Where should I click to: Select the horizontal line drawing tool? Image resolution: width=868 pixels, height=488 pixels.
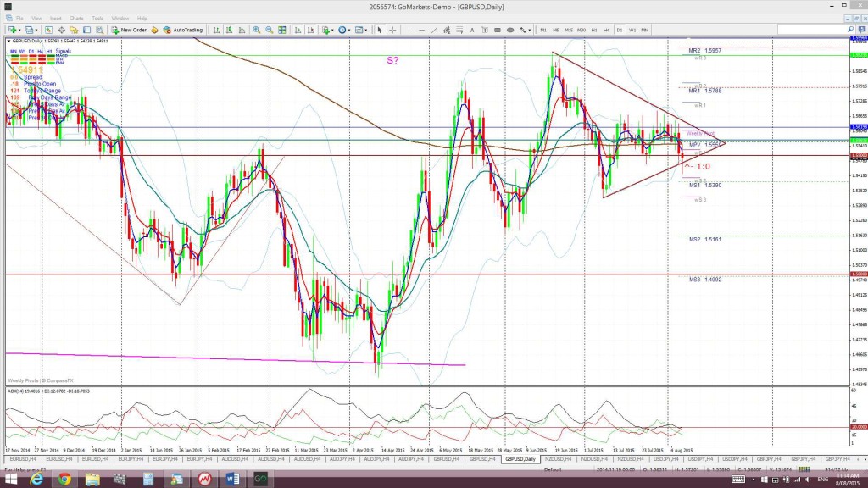click(422, 30)
